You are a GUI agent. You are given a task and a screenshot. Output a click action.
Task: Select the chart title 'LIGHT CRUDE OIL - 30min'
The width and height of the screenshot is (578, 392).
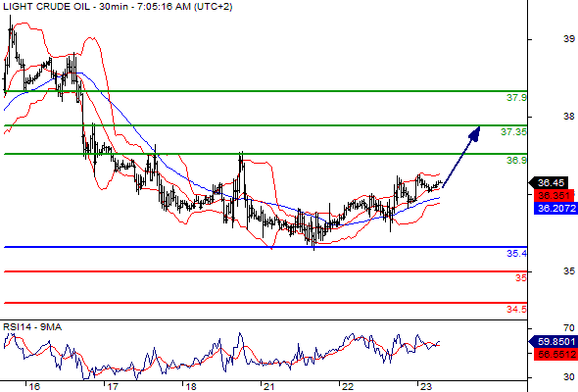[48, 7]
